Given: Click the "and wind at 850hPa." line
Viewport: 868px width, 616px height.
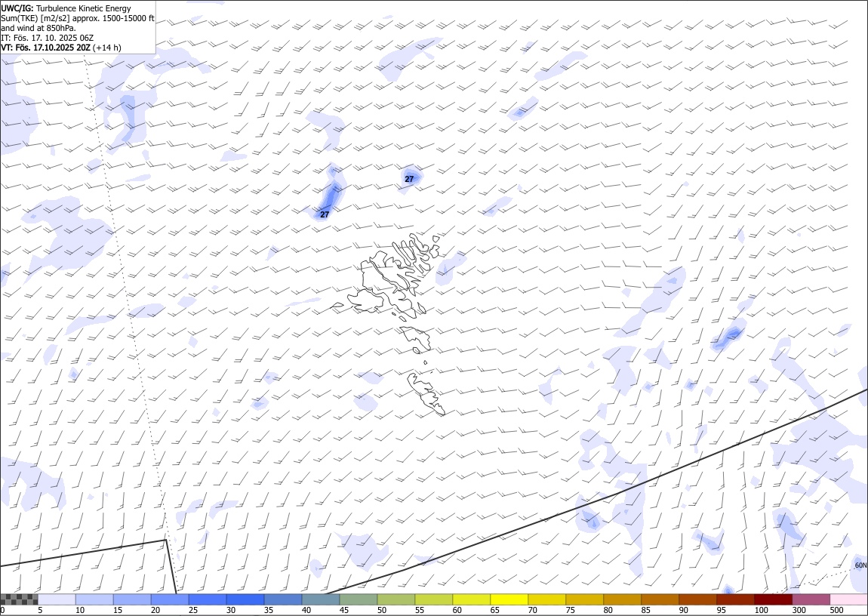Looking at the screenshot, I should (x=38, y=28).
